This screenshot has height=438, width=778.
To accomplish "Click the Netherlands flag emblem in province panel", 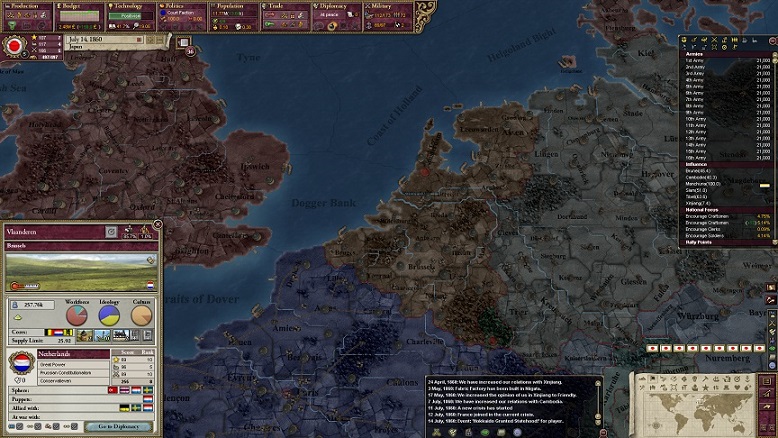I will pyautogui.click(x=23, y=365).
